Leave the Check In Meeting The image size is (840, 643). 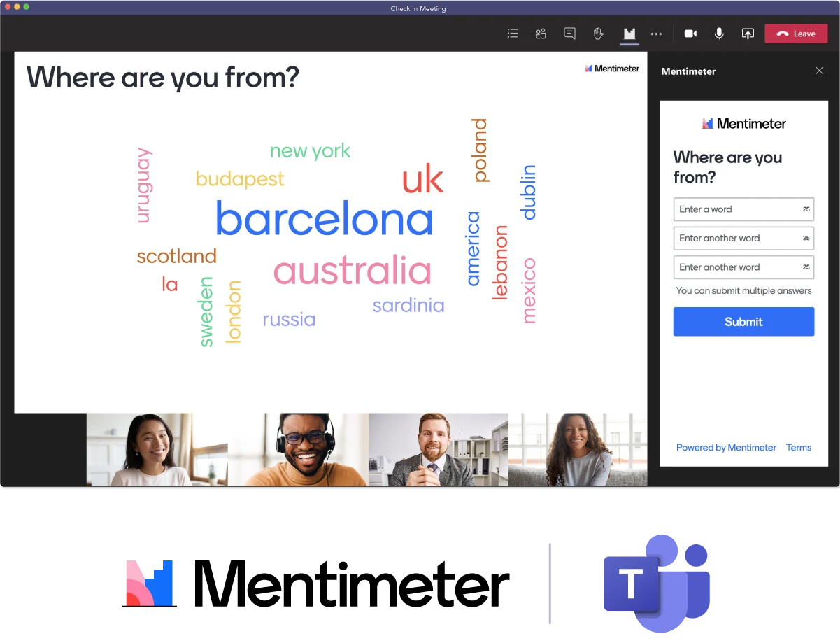click(x=796, y=34)
